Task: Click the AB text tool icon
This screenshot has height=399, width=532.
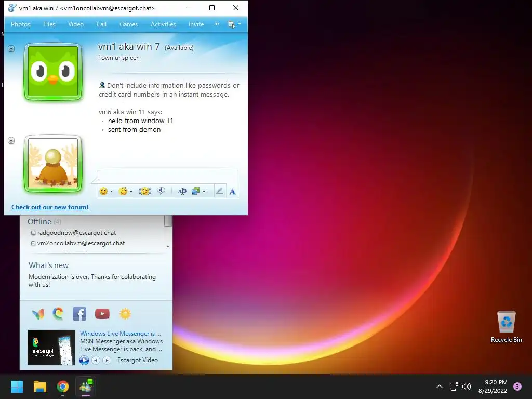Action: 182,191
